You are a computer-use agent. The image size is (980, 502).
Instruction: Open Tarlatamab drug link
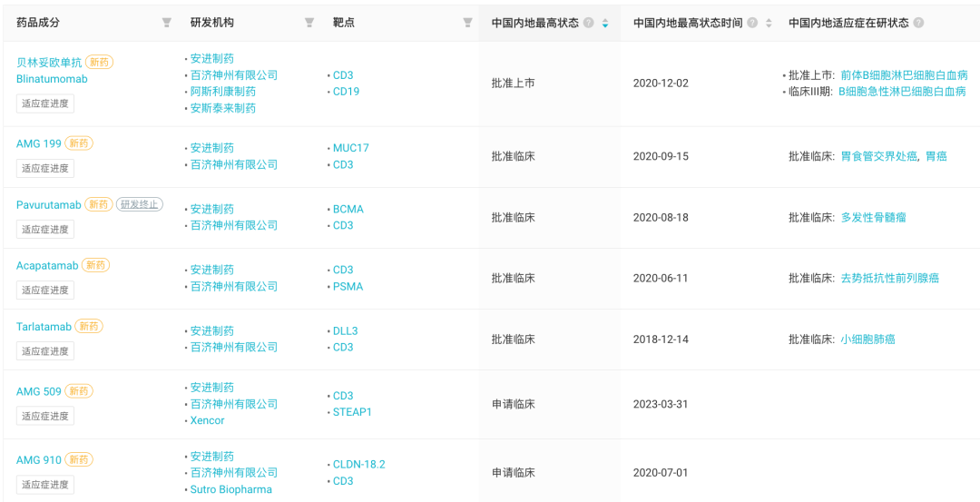(x=44, y=326)
